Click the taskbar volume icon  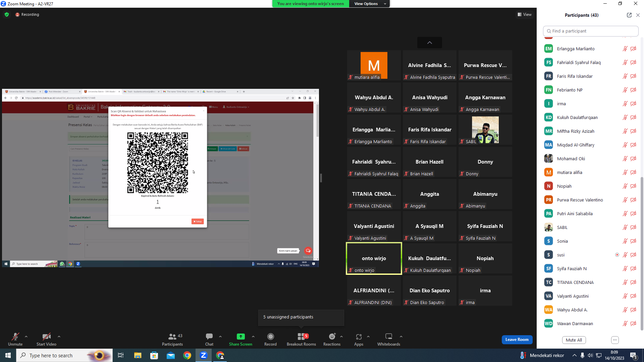590,355
